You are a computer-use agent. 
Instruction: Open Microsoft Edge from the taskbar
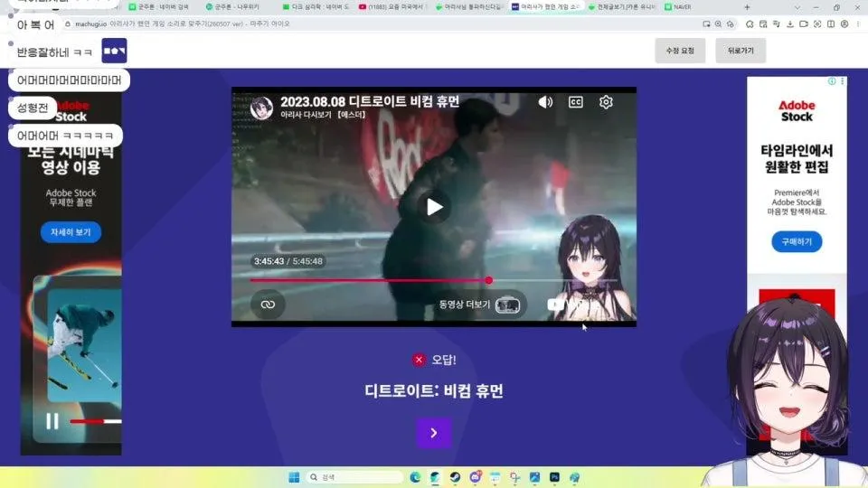(x=415, y=477)
